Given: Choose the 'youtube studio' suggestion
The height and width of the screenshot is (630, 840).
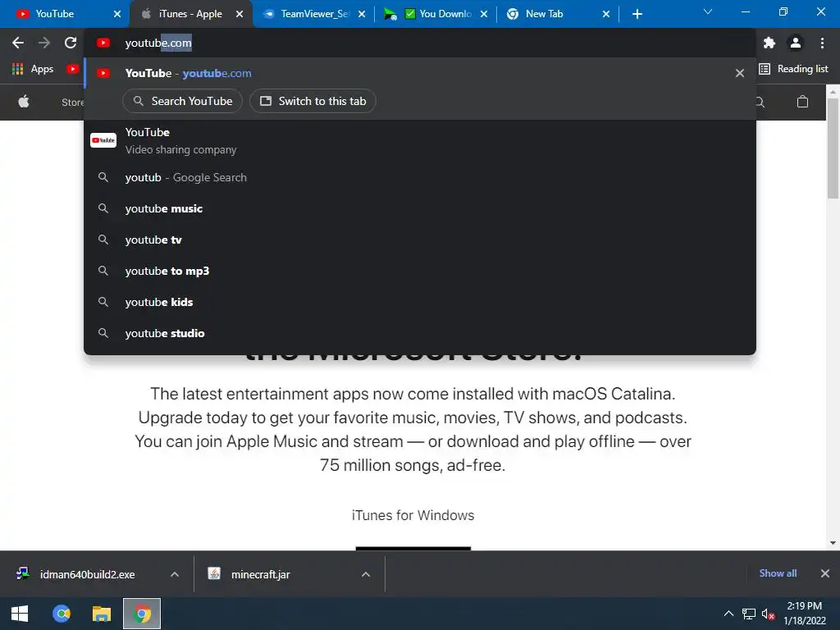Looking at the screenshot, I should click(420, 333).
